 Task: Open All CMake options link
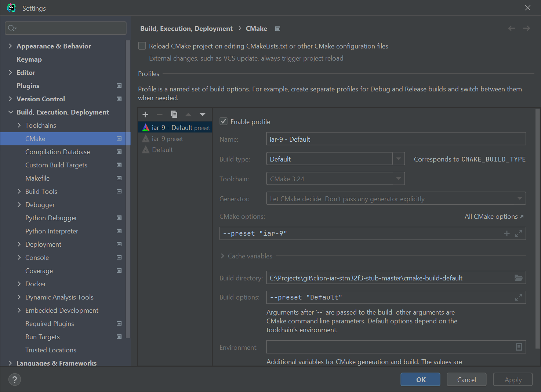pyautogui.click(x=494, y=217)
